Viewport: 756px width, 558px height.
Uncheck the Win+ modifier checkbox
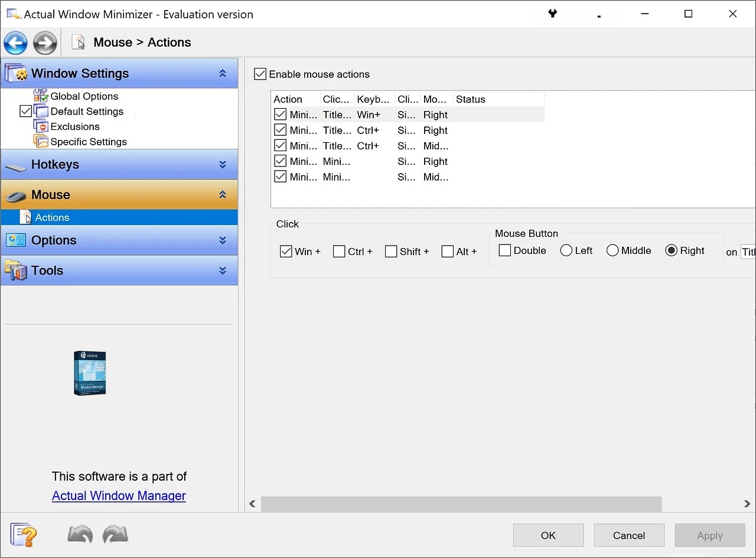click(286, 251)
